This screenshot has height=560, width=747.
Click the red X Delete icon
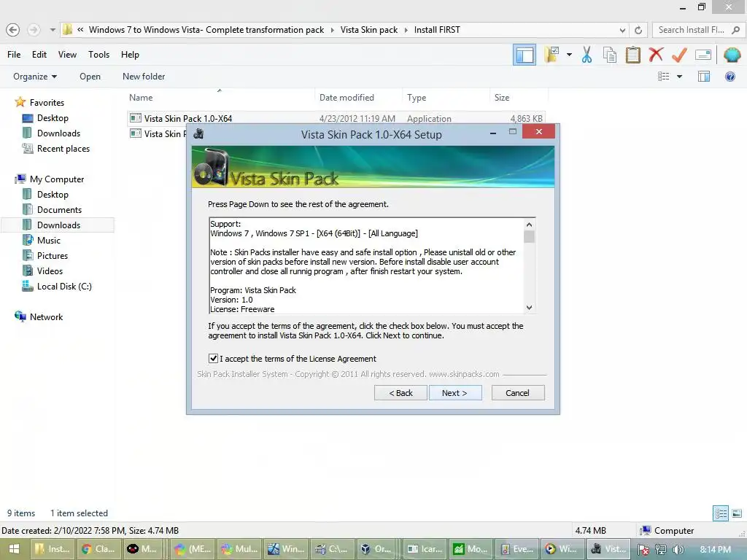tap(656, 54)
